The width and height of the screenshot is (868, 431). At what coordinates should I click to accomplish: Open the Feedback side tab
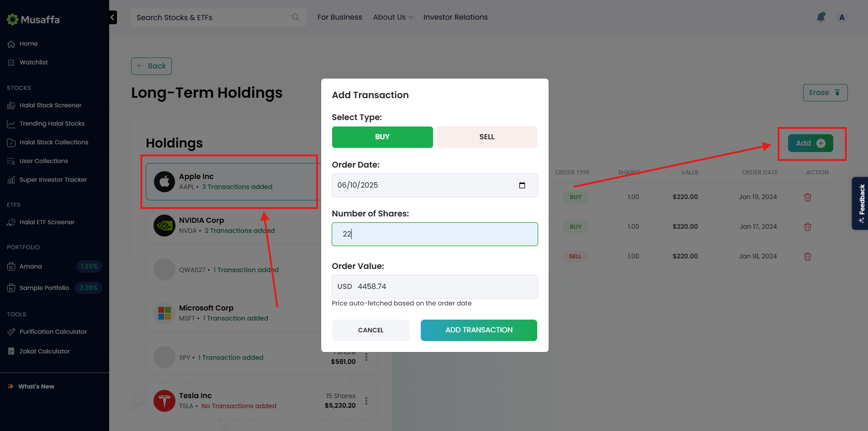tap(861, 203)
